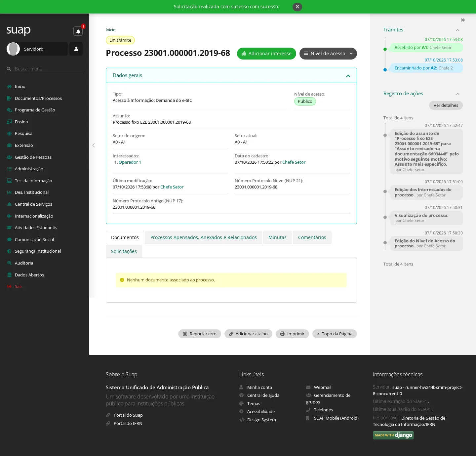Click the user profile icon button
Image resolution: width=476 pixels, height=456 pixels.
[x=76, y=49]
